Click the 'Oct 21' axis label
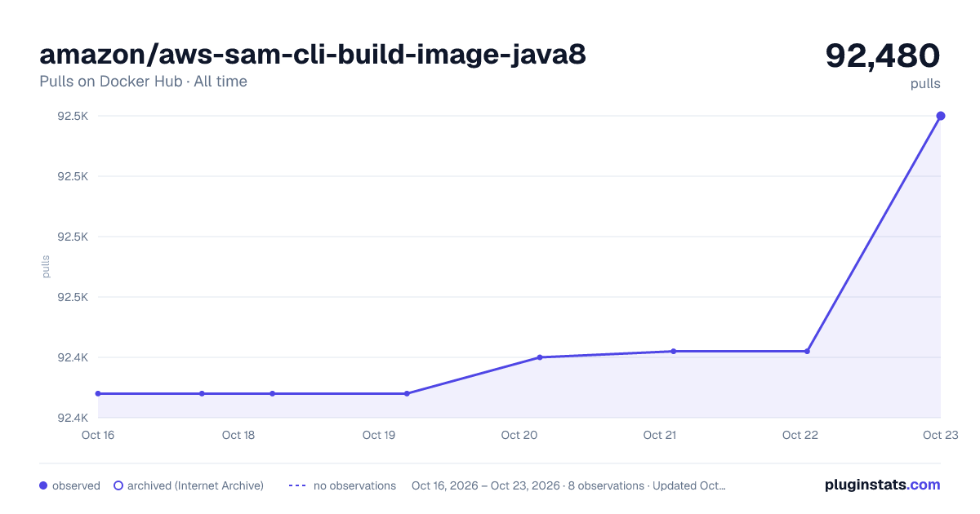 pos(660,435)
